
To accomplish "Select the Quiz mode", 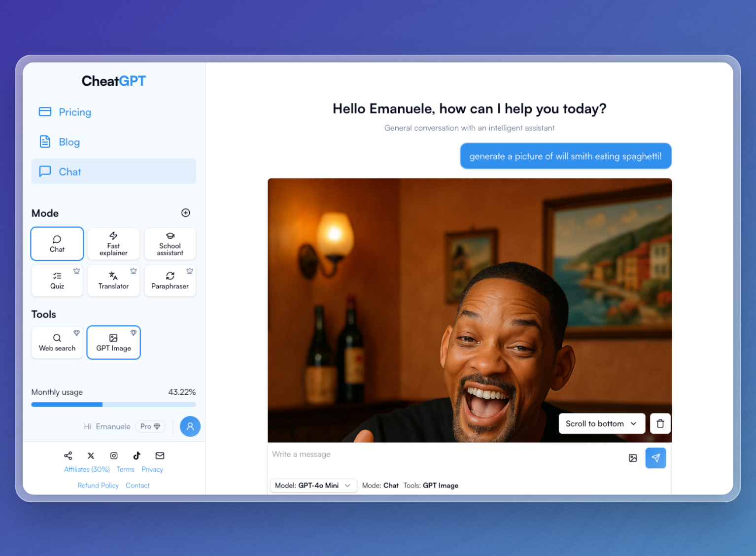I will (x=57, y=280).
